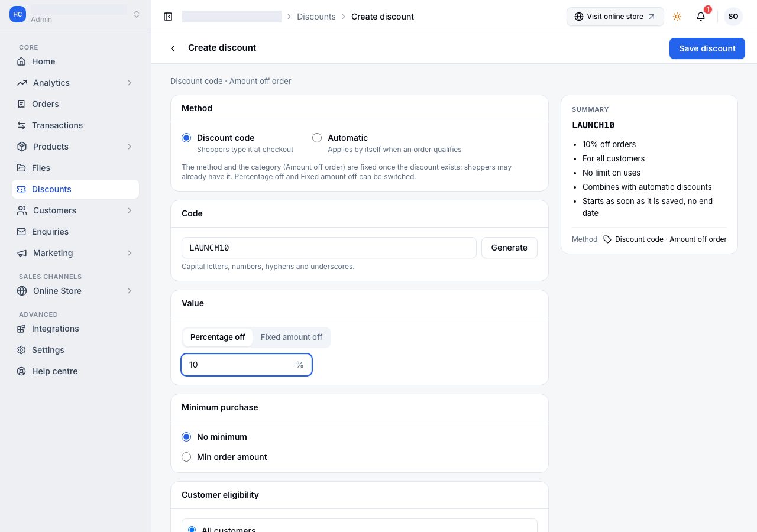
Task: Open notifications bell
Action: tap(701, 17)
